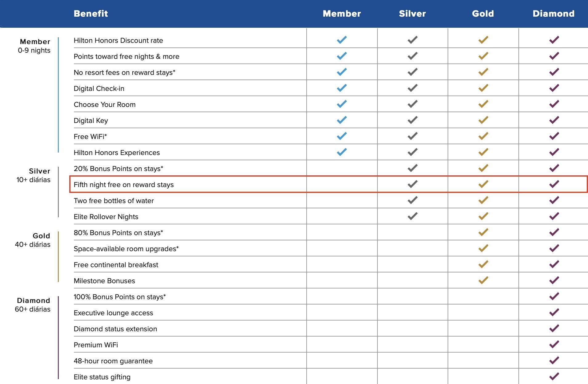This screenshot has width=588, height=384.
Task: Click the 'Choose Your Room' benefit text
Action: tap(105, 104)
